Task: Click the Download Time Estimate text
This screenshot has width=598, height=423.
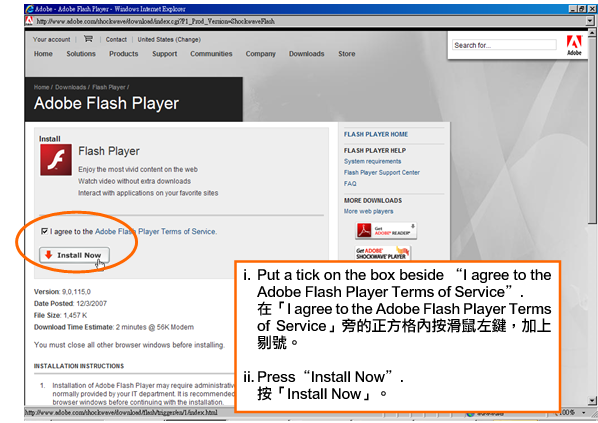Action: coord(114,327)
